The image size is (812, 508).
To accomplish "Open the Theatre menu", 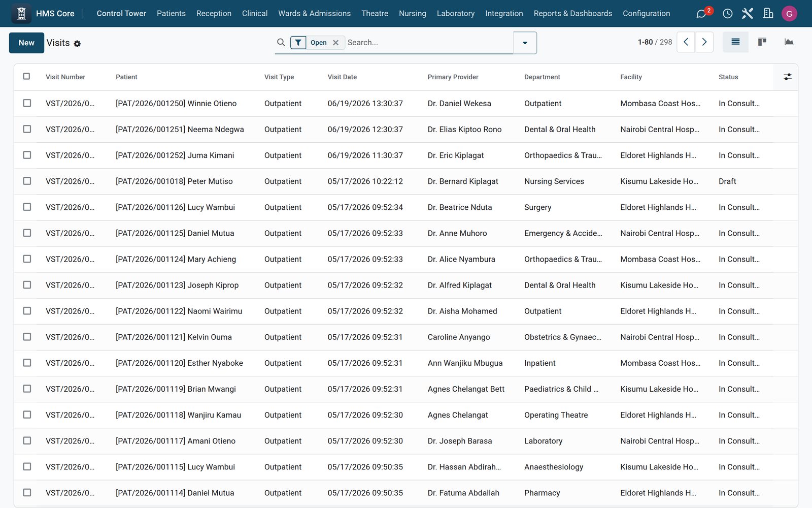I will 375,13.
